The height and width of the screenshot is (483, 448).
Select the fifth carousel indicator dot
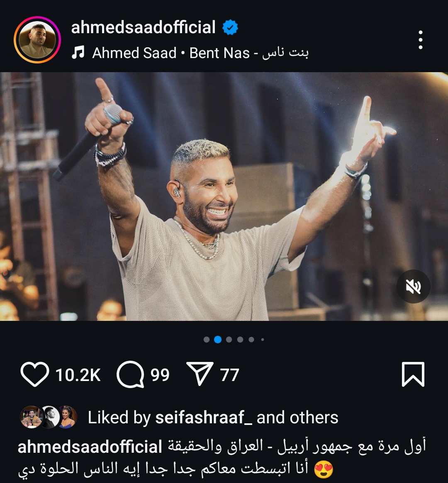point(251,340)
